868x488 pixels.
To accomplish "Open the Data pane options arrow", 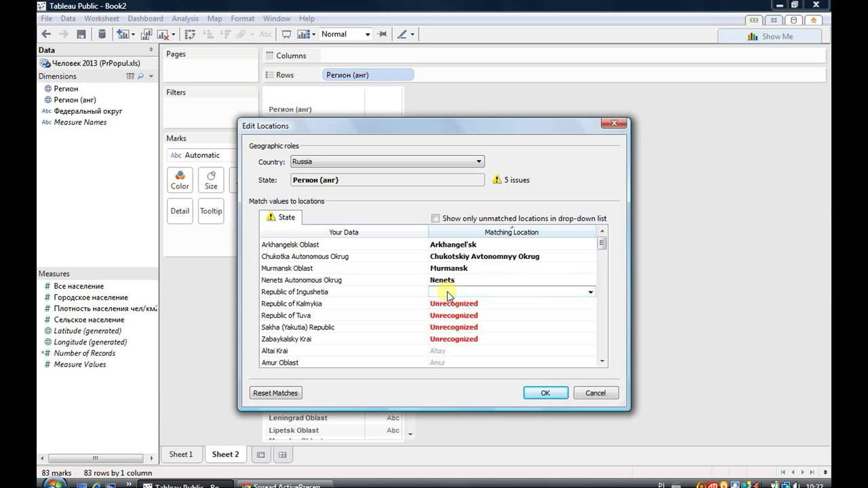I will (x=151, y=50).
